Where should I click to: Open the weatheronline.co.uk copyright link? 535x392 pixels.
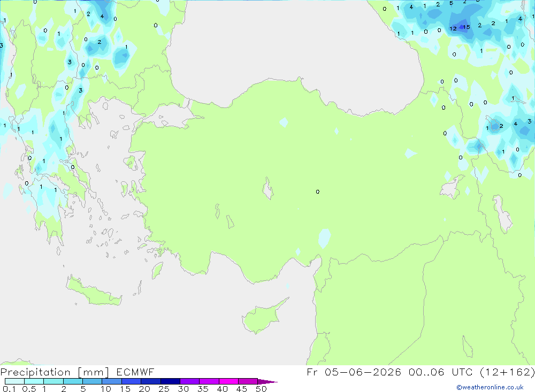(x=490, y=387)
